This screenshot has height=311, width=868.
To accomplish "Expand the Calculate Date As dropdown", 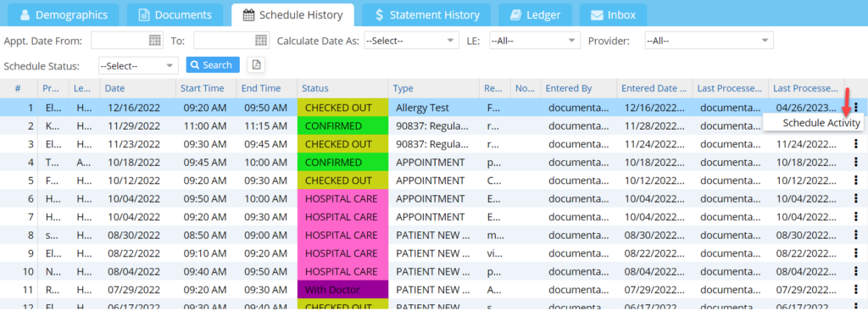I will pos(411,41).
